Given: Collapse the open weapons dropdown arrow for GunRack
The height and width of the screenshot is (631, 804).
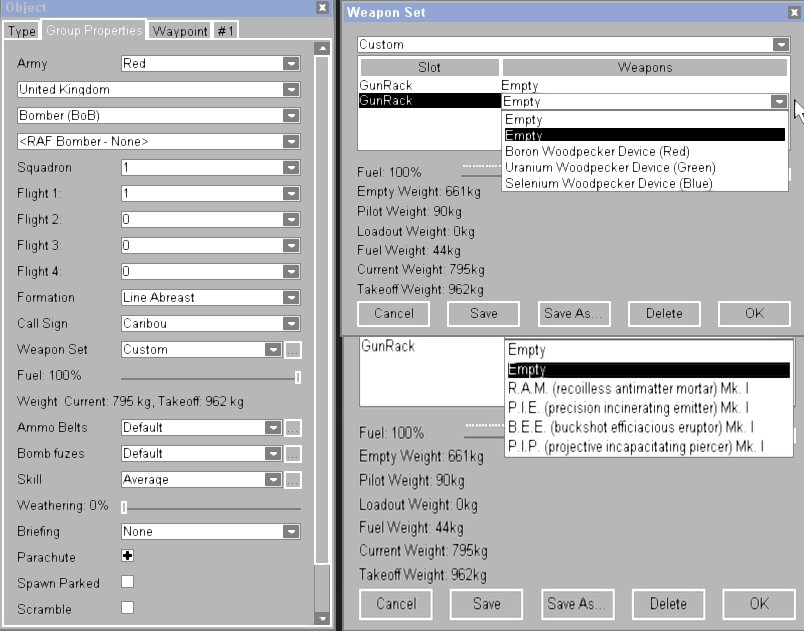Looking at the screenshot, I should point(779,101).
